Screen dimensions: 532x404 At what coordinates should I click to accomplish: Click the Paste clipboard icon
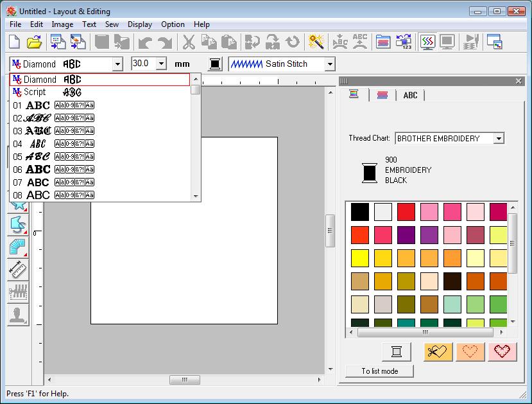coord(229,42)
